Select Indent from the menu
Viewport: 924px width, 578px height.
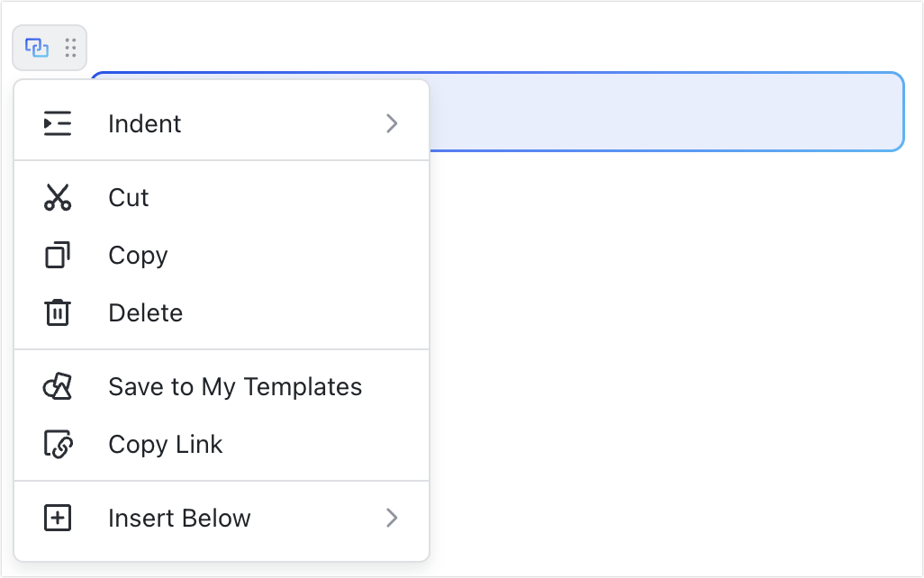(x=144, y=123)
